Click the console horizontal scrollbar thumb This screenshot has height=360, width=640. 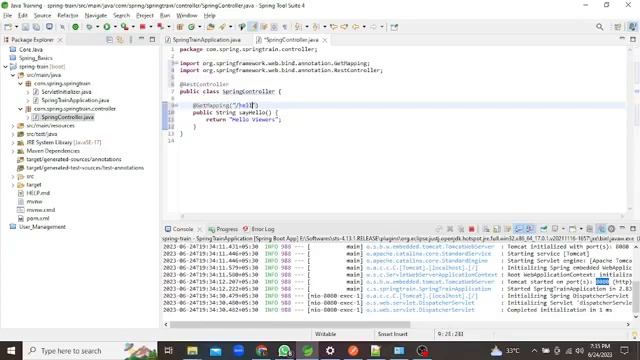point(290,324)
